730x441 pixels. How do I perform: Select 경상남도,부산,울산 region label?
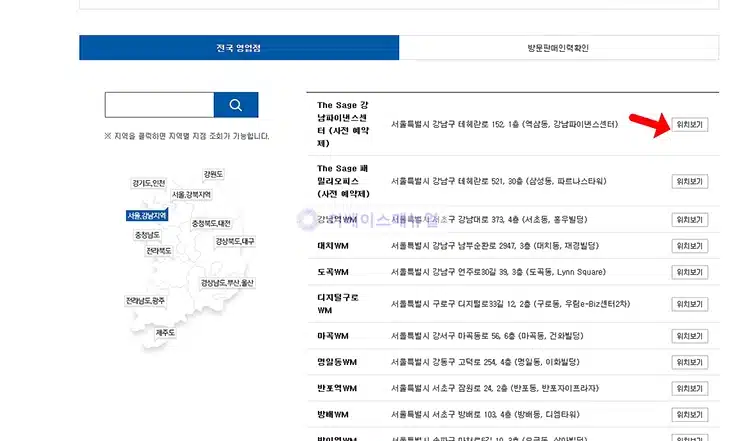tap(227, 283)
